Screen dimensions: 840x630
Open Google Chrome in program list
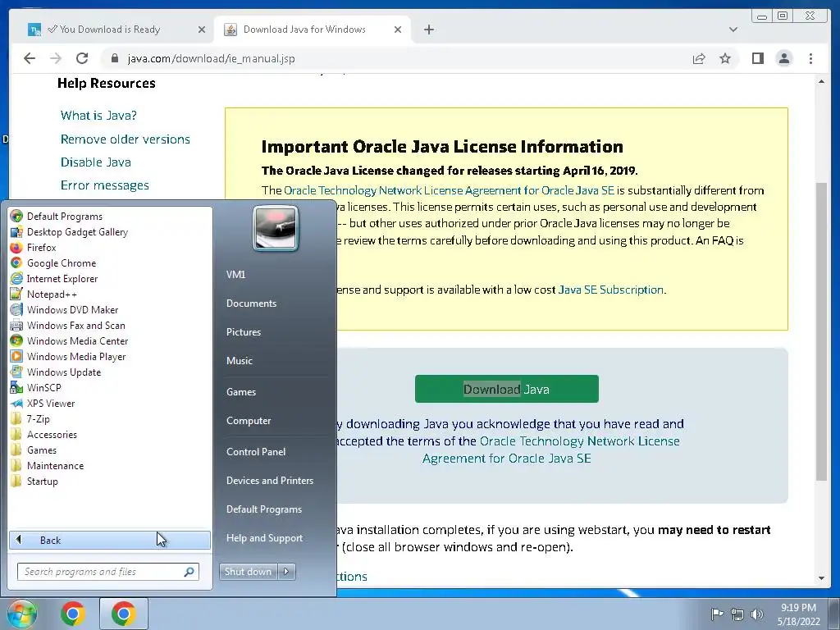point(61,263)
